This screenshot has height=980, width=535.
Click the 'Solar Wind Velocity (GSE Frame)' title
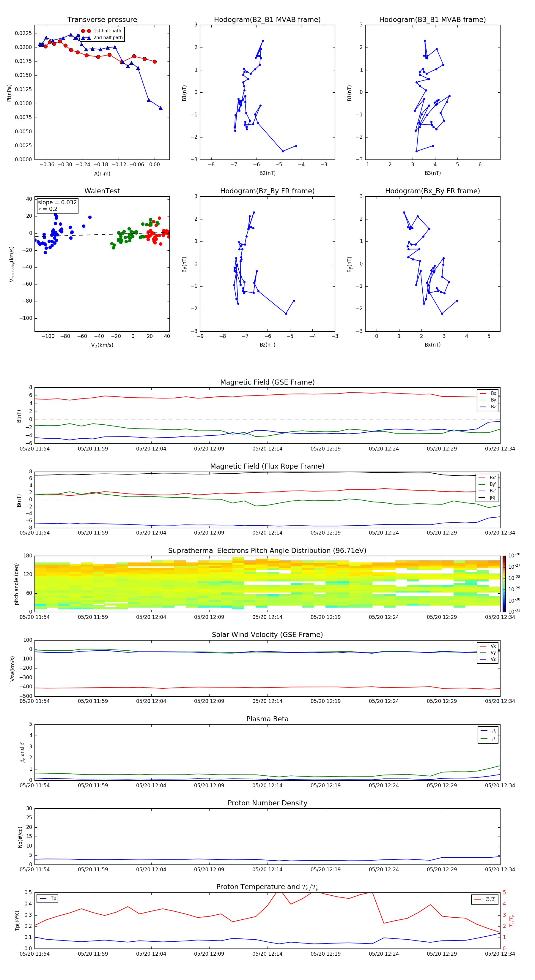(267, 635)
